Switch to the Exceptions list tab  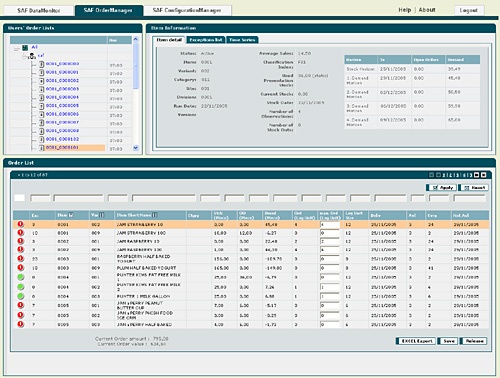206,40
